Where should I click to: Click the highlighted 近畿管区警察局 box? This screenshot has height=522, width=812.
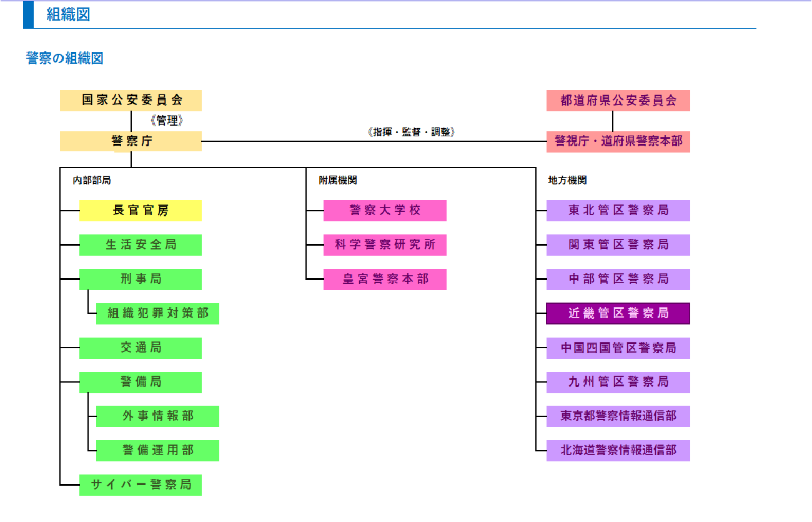click(618, 313)
